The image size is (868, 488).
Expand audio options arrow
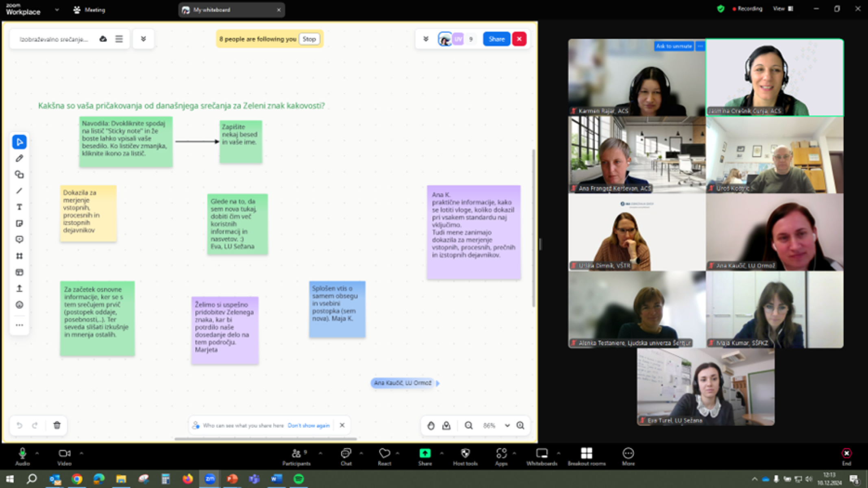[x=37, y=453]
